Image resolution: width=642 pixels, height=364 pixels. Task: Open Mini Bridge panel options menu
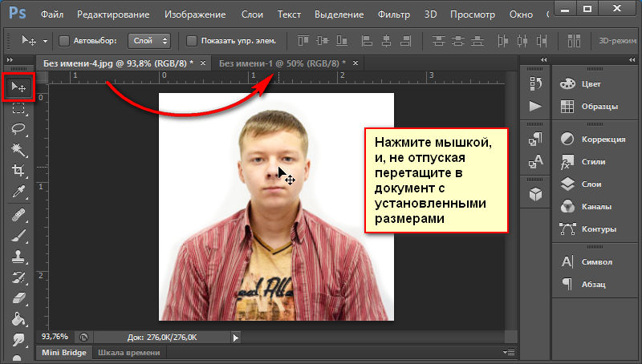click(509, 352)
